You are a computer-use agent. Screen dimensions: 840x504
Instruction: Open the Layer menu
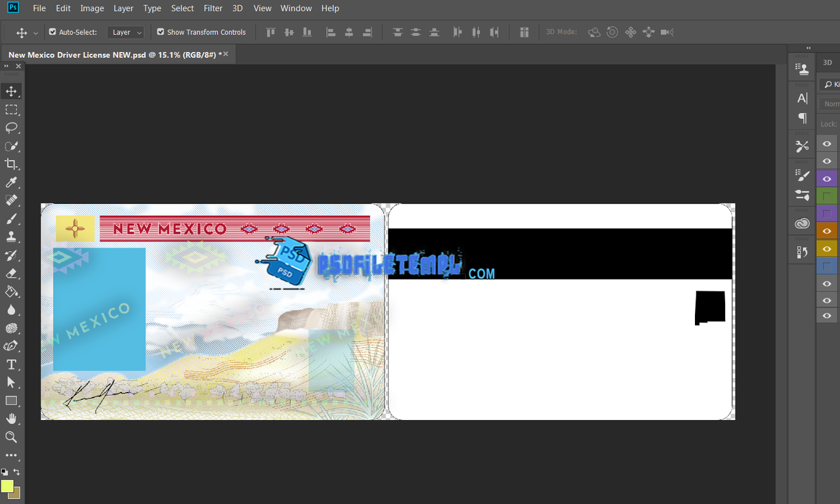[x=123, y=9]
